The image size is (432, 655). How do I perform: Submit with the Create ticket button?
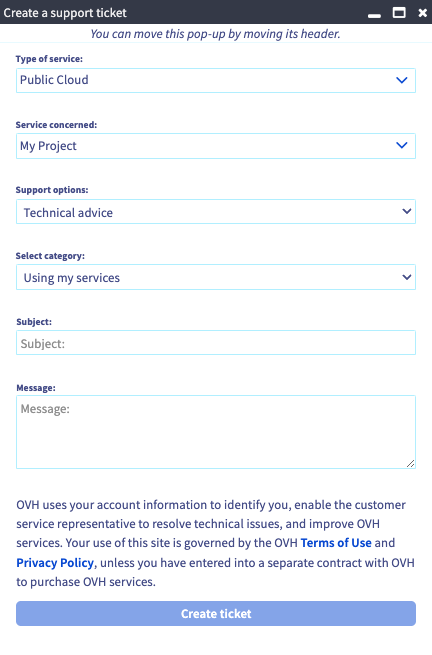[216, 614]
